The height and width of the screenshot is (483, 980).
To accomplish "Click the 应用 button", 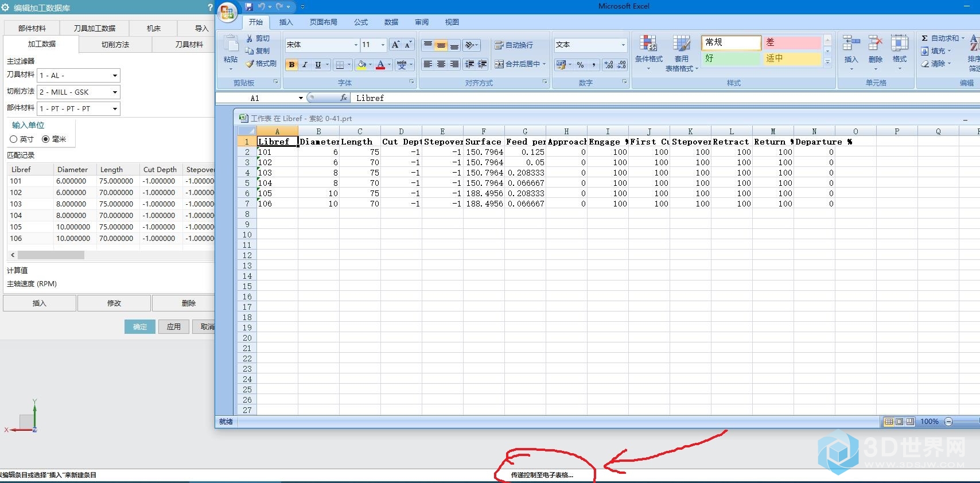I will [174, 327].
